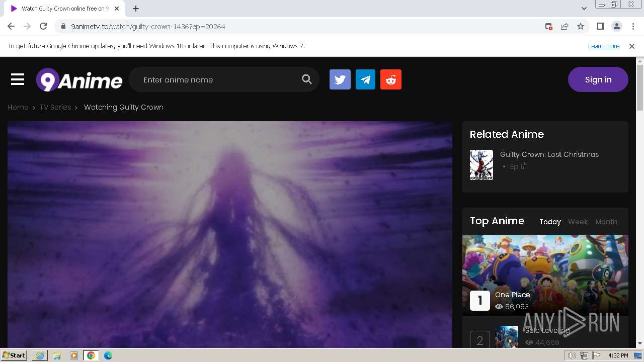Go to Home breadcrumb
Screen dimensions: 644x362
18,107
